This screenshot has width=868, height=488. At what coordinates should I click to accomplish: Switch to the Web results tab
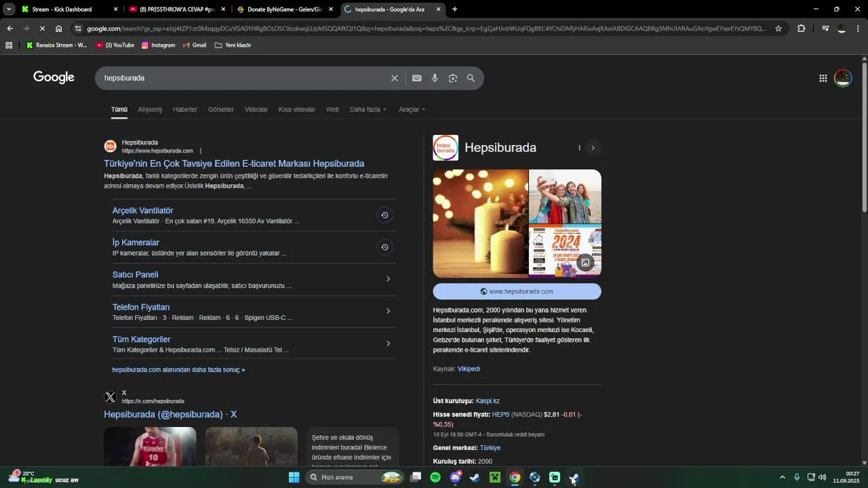tap(332, 109)
